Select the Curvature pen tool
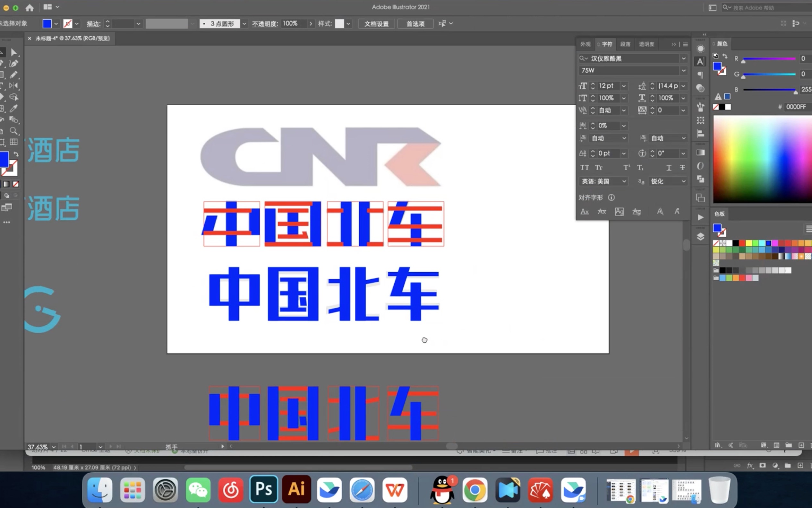Screen dimensions: 812x508 pos(14,63)
